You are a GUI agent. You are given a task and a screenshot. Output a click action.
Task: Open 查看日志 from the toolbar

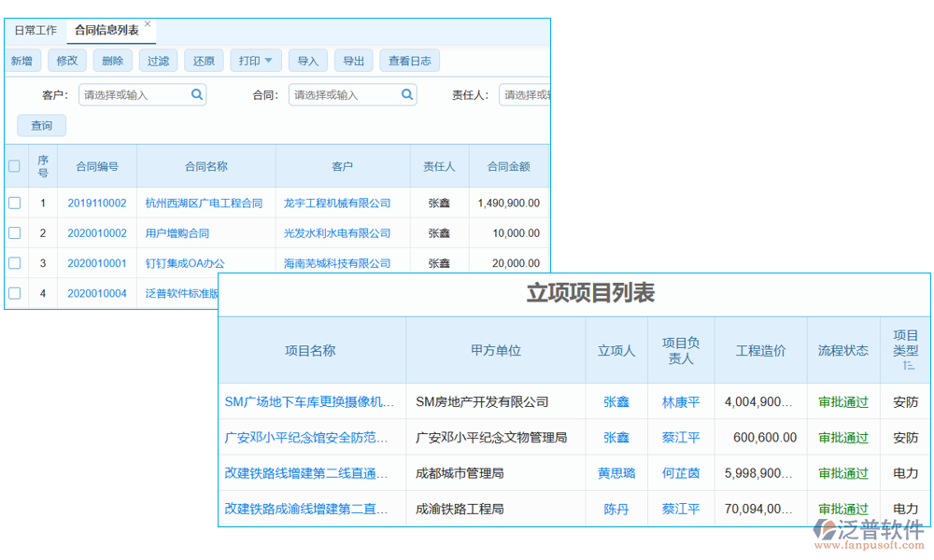(x=409, y=60)
